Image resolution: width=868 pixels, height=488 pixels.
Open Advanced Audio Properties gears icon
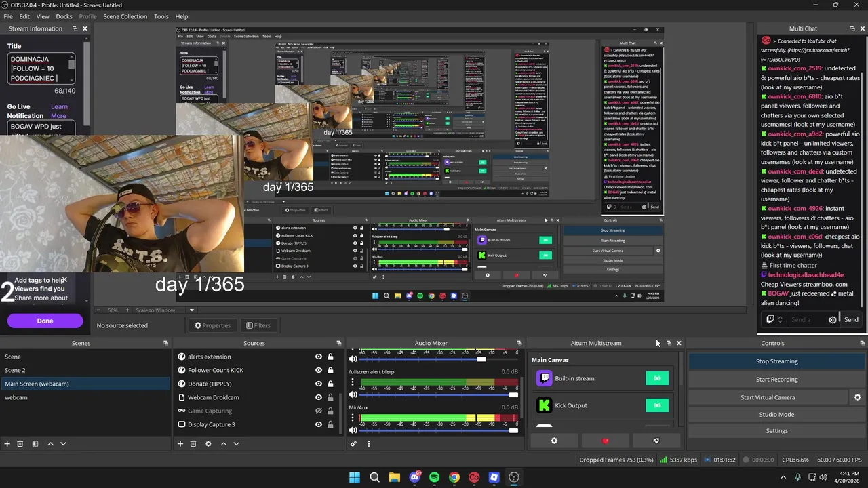[x=353, y=443]
